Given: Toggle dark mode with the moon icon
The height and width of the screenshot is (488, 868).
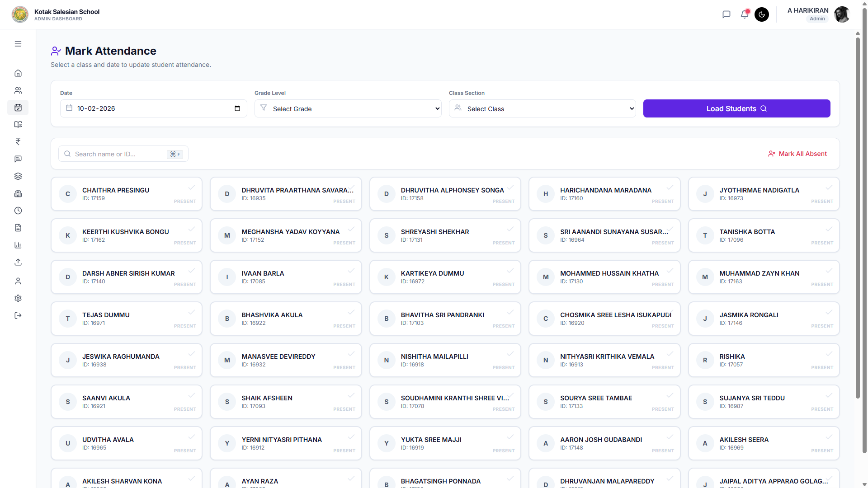Looking at the screenshot, I should pos(761,14).
